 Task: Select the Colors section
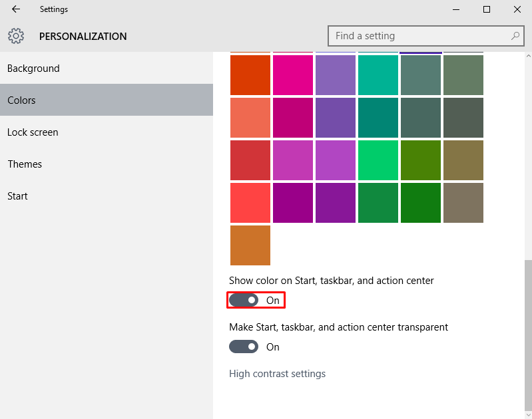[107, 100]
